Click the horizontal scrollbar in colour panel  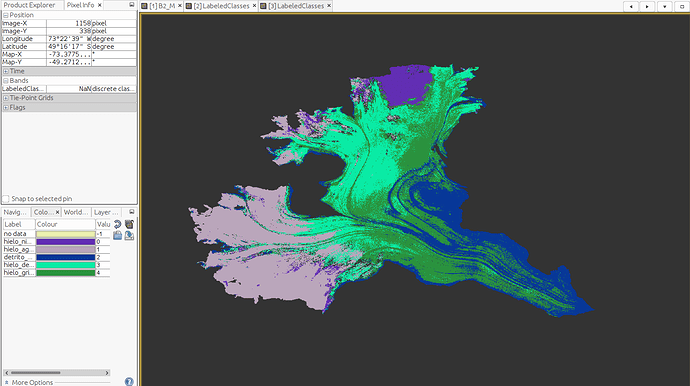pos(57,372)
